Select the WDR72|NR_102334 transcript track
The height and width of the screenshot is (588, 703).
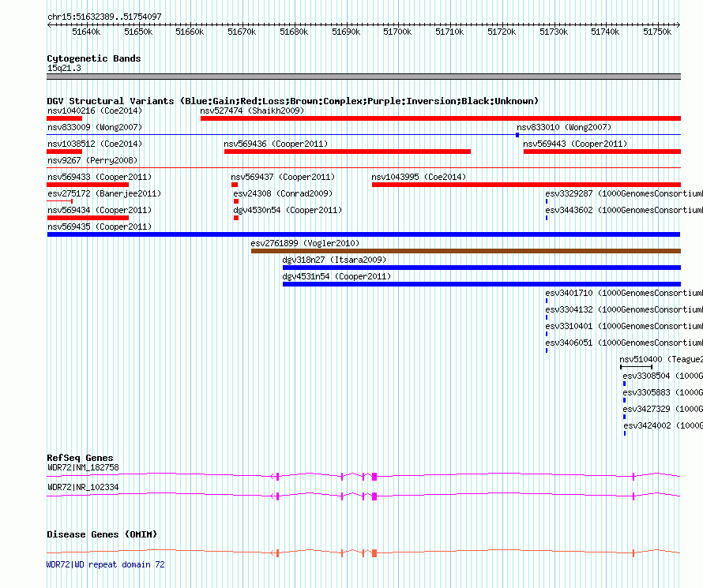coord(363,496)
